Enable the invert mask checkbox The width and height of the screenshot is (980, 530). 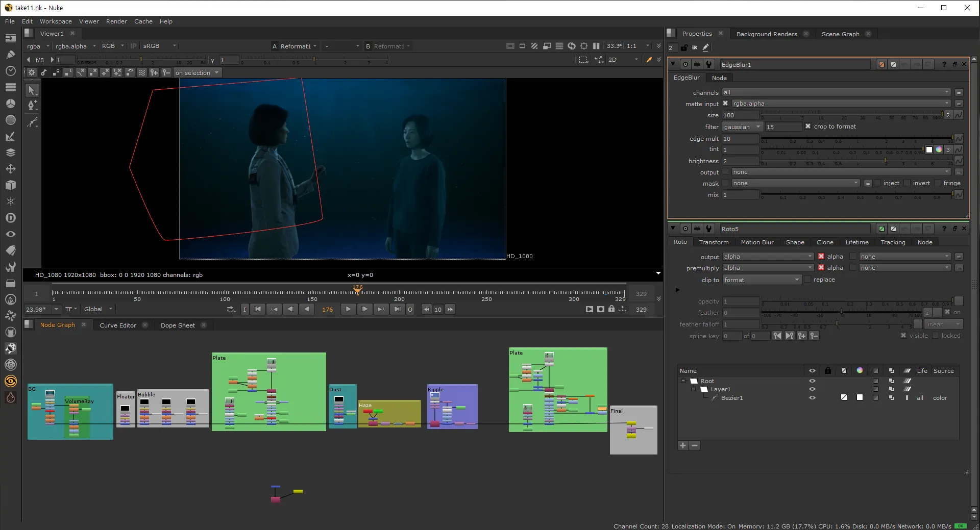(x=907, y=183)
